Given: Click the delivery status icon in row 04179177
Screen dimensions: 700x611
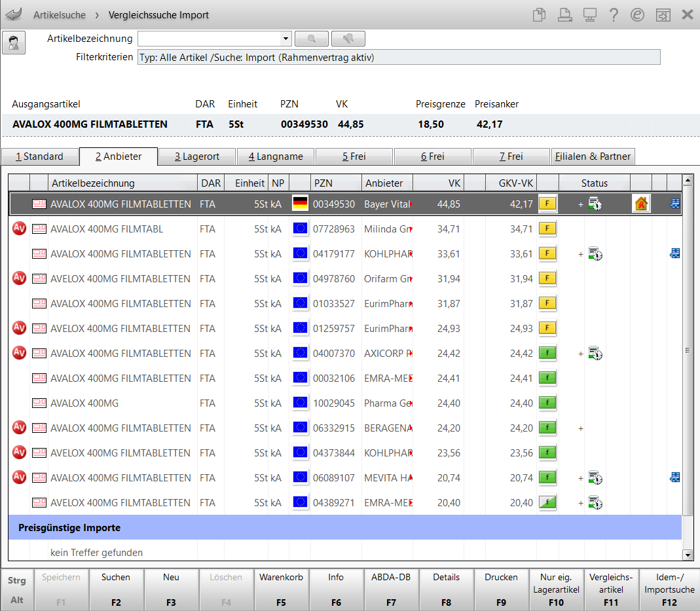Looking at the screenshot, I should 595,254.
